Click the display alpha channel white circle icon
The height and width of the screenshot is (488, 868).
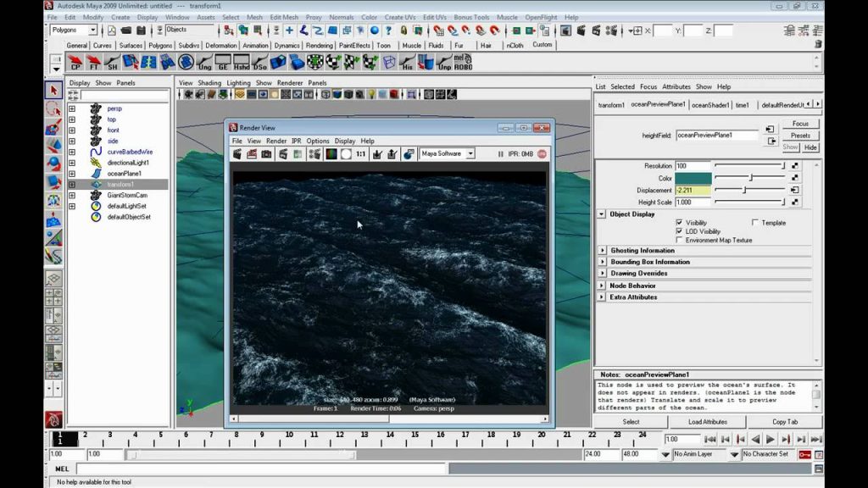(346, 154)
